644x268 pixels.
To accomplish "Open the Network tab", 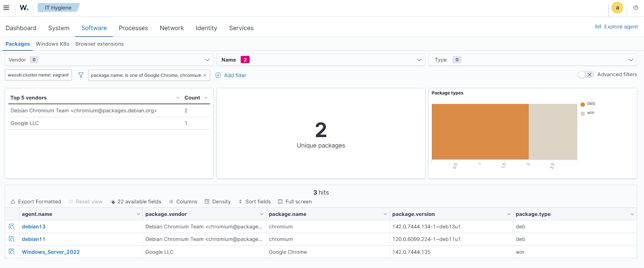I will tap(172, 28).
